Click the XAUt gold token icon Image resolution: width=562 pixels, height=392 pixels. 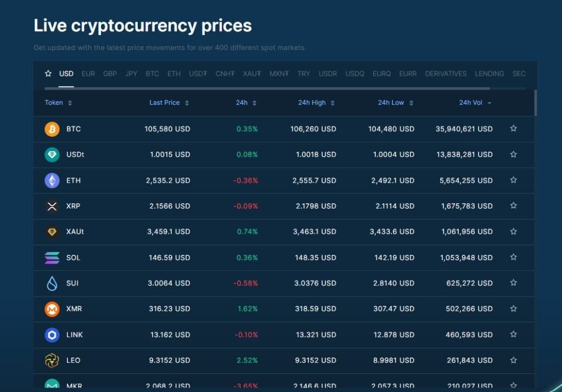click(x=52, y=232)
